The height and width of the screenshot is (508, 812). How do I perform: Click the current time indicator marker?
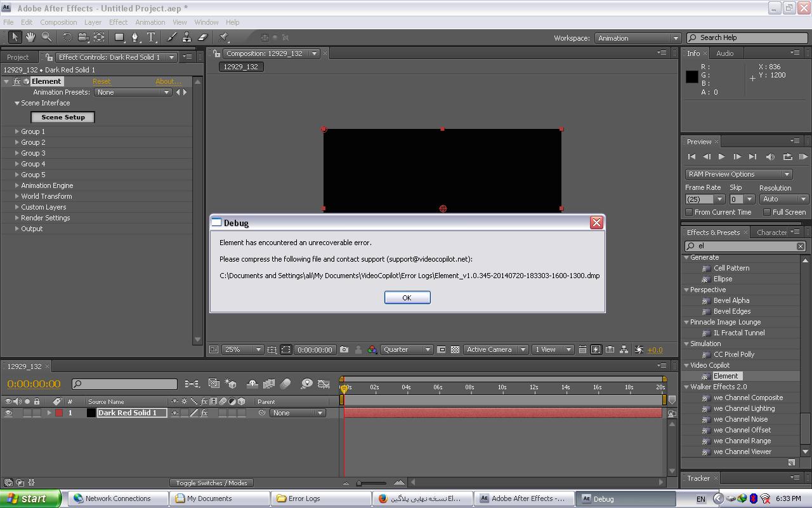344,388
